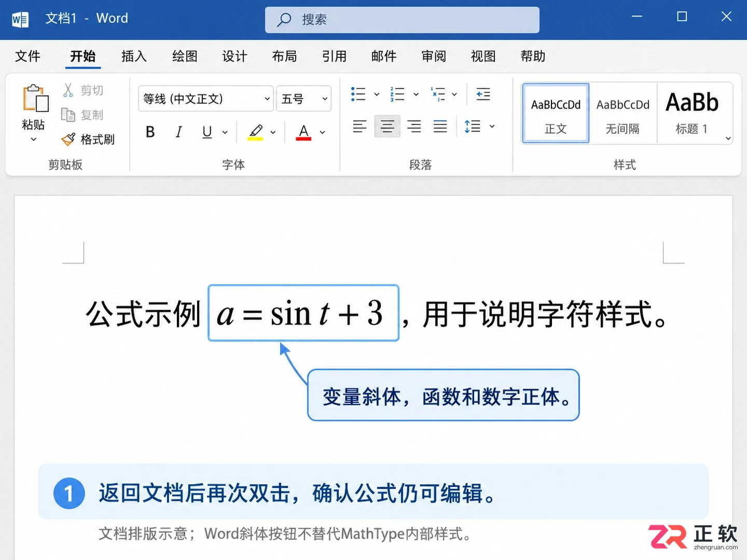
Task: Click the multilevel list icon
Action: coord(438,94)
